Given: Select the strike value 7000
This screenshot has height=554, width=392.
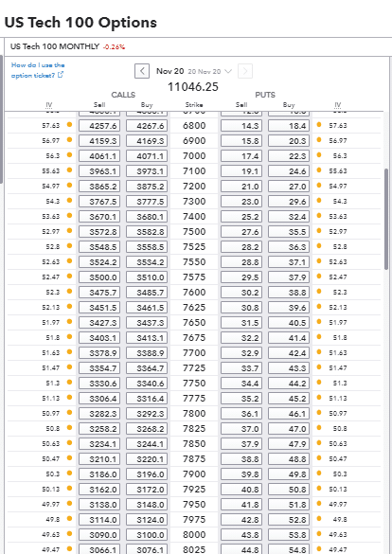Looking at the screenshot, I should (194, 156).
